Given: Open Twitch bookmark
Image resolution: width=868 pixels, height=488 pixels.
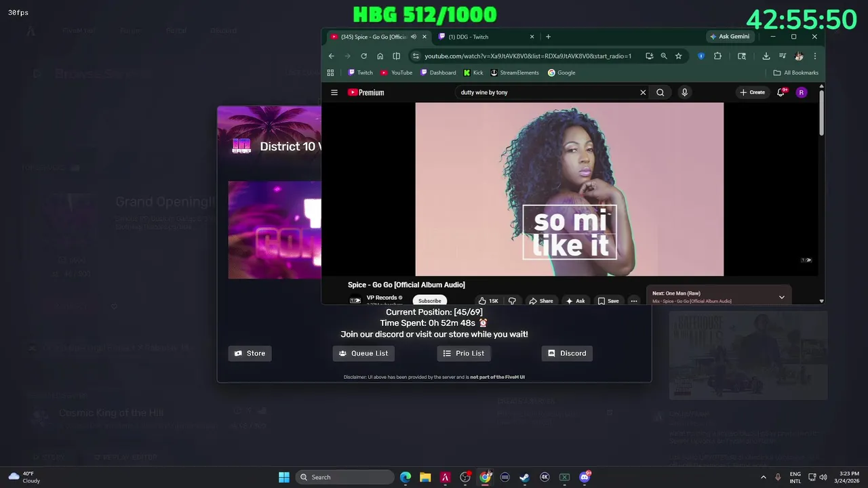Looking at the screenshot, I should point(360,73).
